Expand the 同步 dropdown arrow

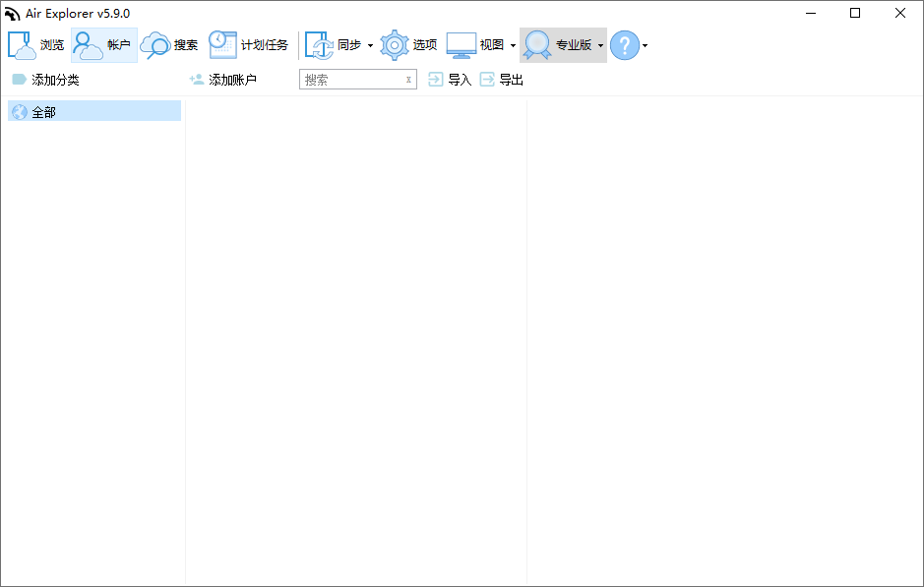coord(370,46)
